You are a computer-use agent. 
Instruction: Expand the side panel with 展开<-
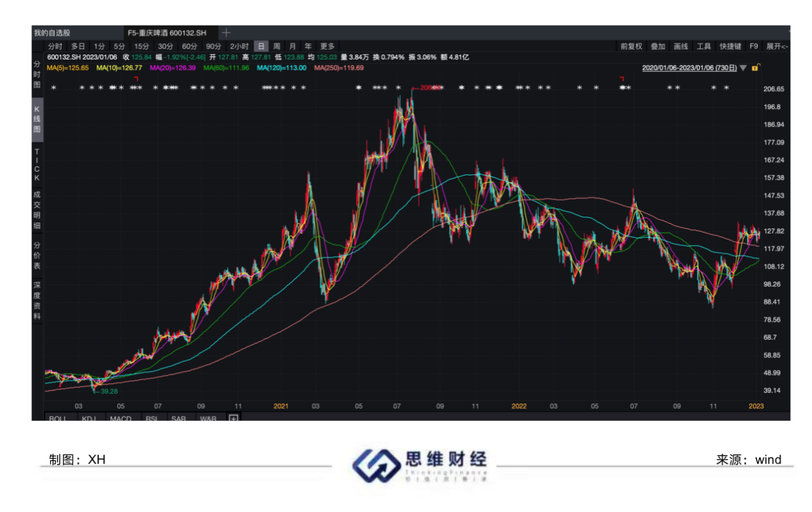click(x=777, y=46)
